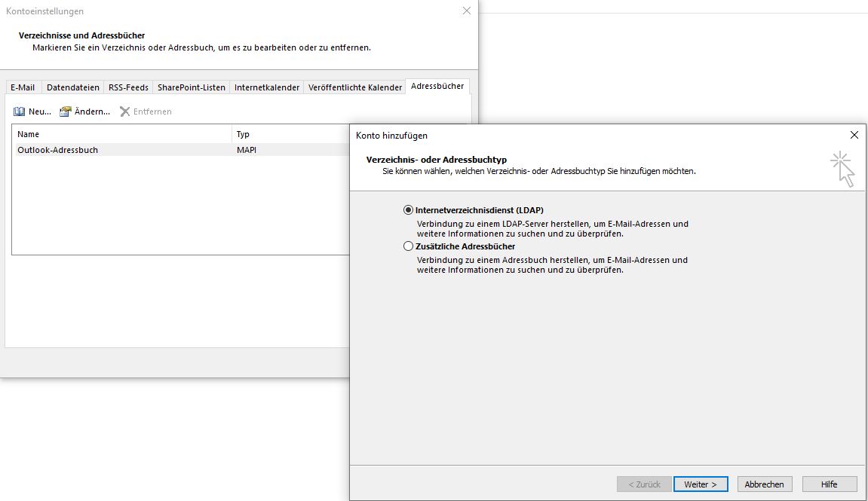Screen dimensions: 868x501
Task: Switch to RSS-Feeds tab
Action: pos(128,87)
